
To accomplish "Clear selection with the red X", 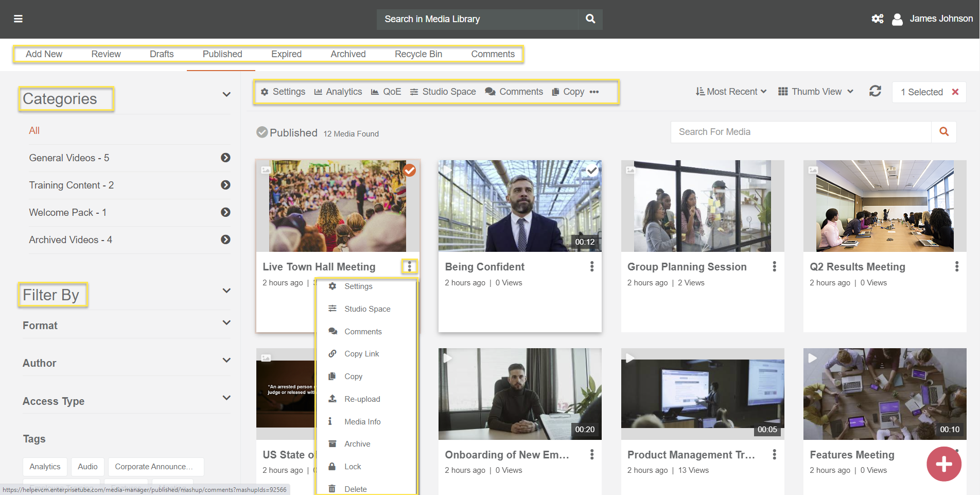I will click(955, 92).
